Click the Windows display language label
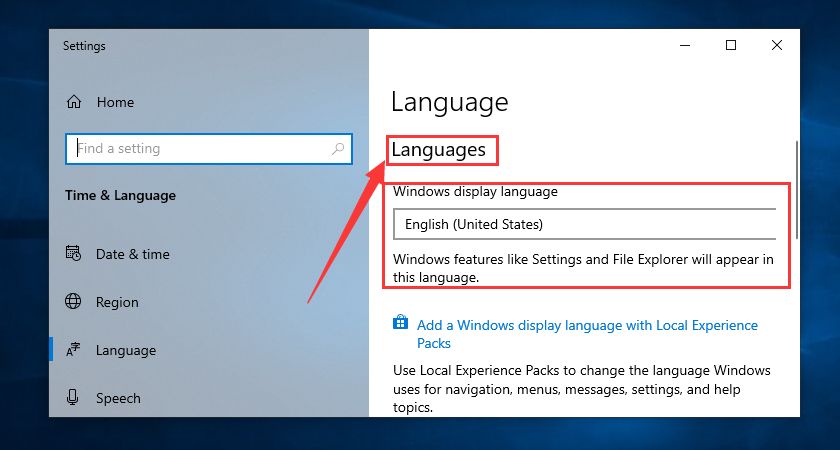The height and width of the screenshot is (450, 840). [x=475, y=191]
